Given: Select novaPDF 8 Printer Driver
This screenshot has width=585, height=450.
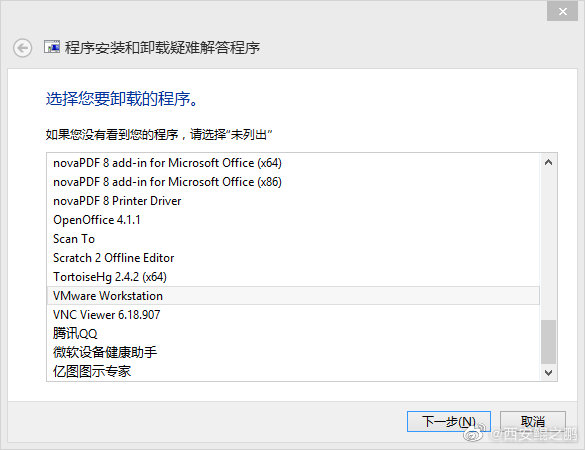Looking at the screenshot, I should 293,201.
